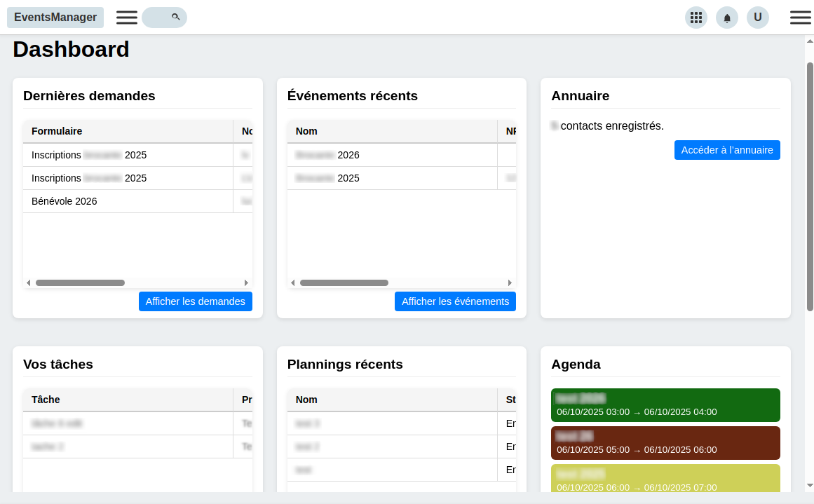This screenshot has width=814, height=504.
Task: Click the page vertical scrollbar down arrow
Action: 810,485
